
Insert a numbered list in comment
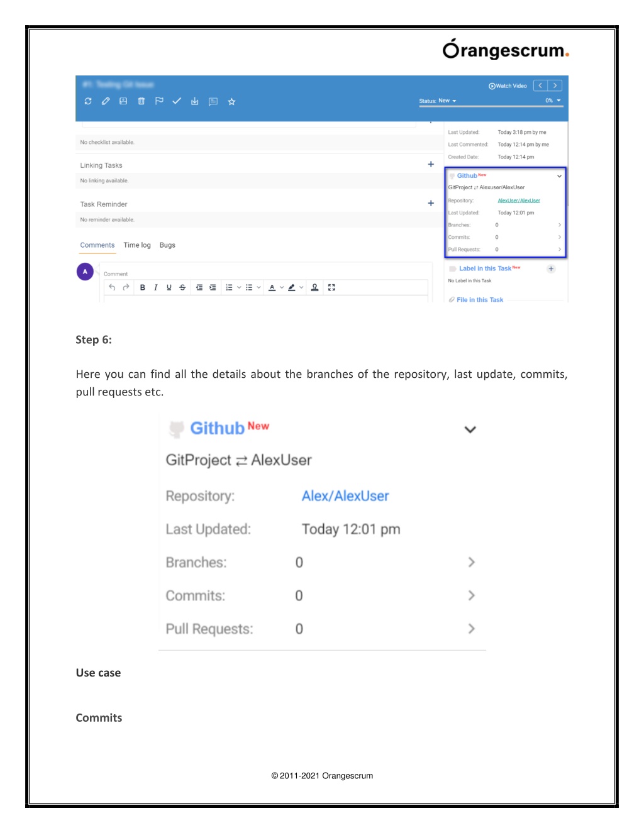point(229,287)
